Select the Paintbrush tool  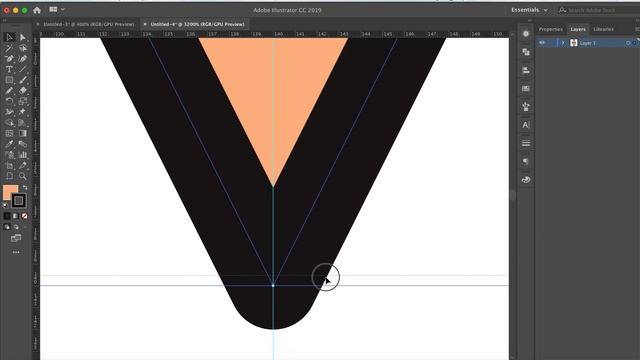tap(23, 80)
